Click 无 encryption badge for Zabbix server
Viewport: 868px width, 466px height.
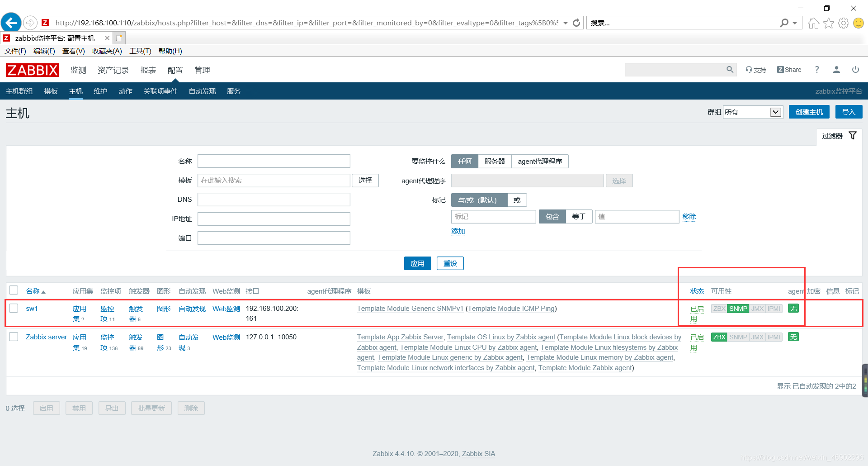793,337
